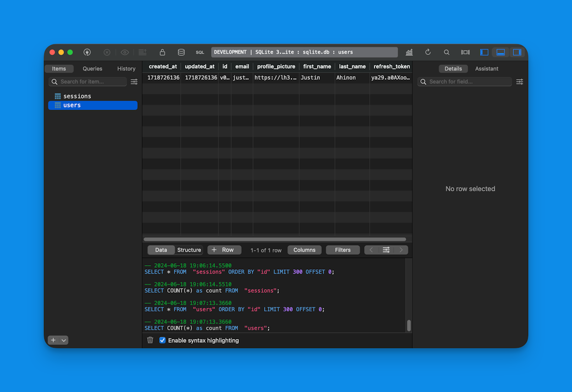
Task: Expand the dropdown next to the plus button
Action: point(63,340)
